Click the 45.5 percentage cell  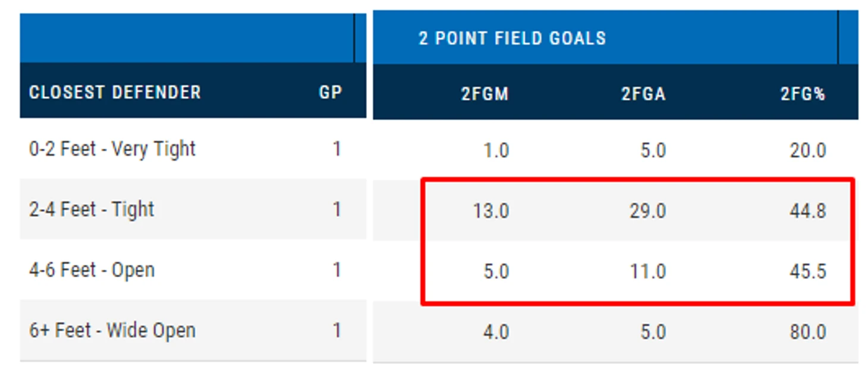coord(807,272)
